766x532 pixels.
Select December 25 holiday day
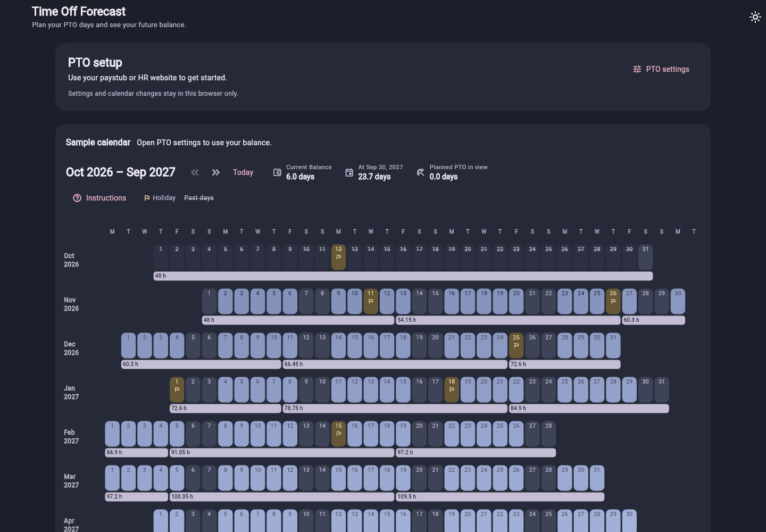click(x=516, y=345)
